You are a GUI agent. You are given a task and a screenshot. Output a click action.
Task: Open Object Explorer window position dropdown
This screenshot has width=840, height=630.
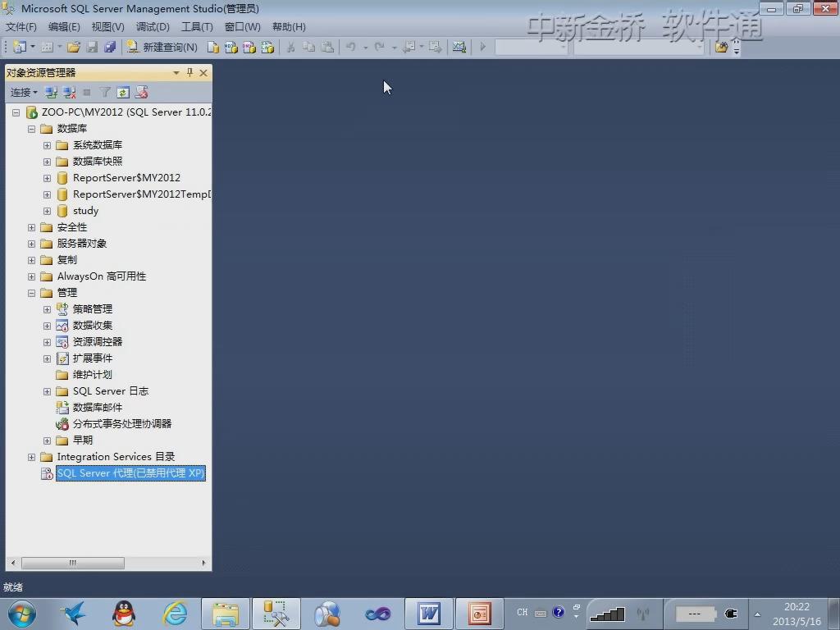pyautogui.click(x=176, y=73)
